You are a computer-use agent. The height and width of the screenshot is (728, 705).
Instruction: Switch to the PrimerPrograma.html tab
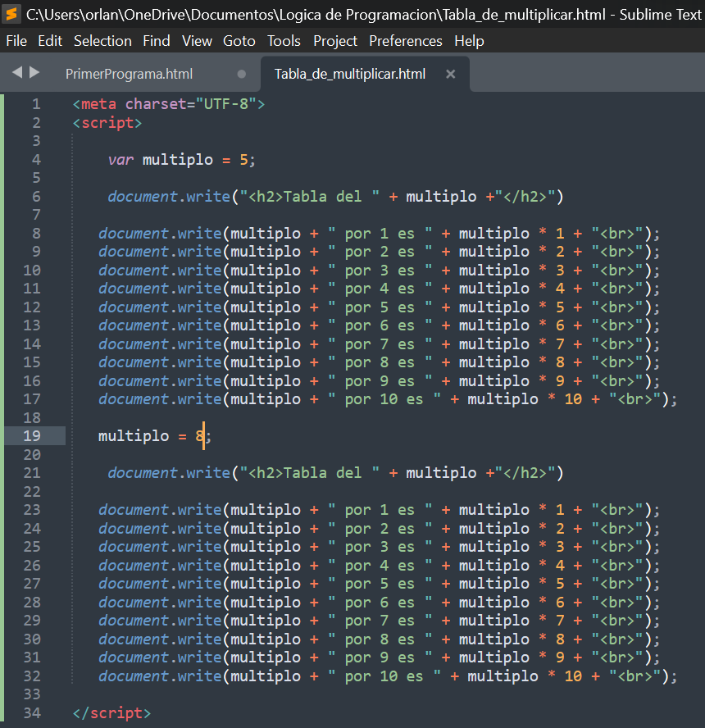tap(129, 74)
